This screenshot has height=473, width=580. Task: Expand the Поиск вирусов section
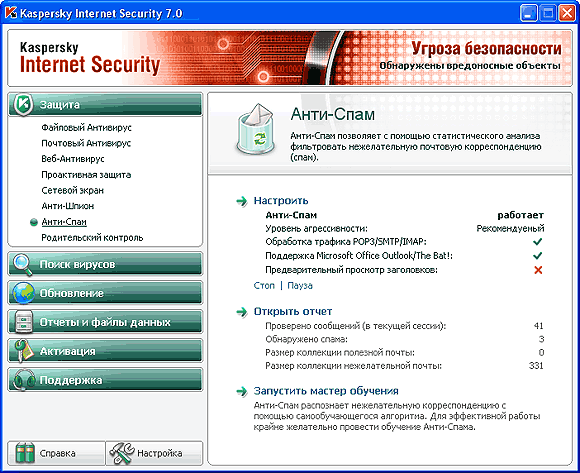pos(105,264)
